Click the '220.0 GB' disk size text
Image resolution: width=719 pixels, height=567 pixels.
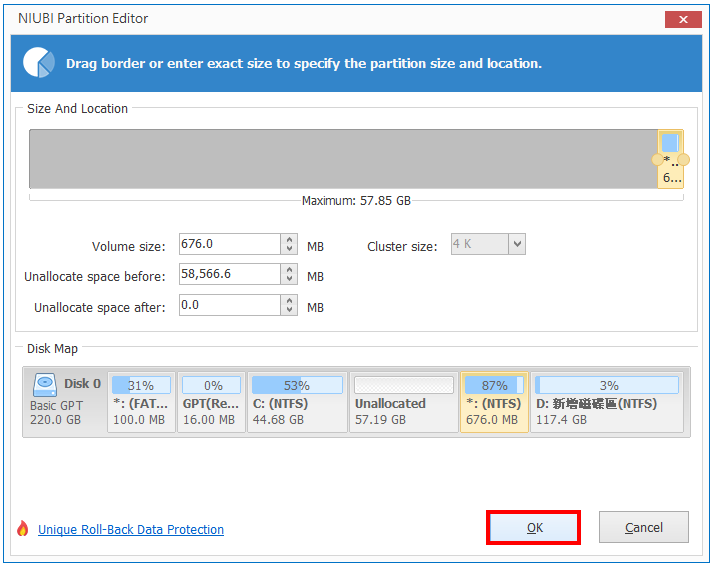tap(55, 419)
